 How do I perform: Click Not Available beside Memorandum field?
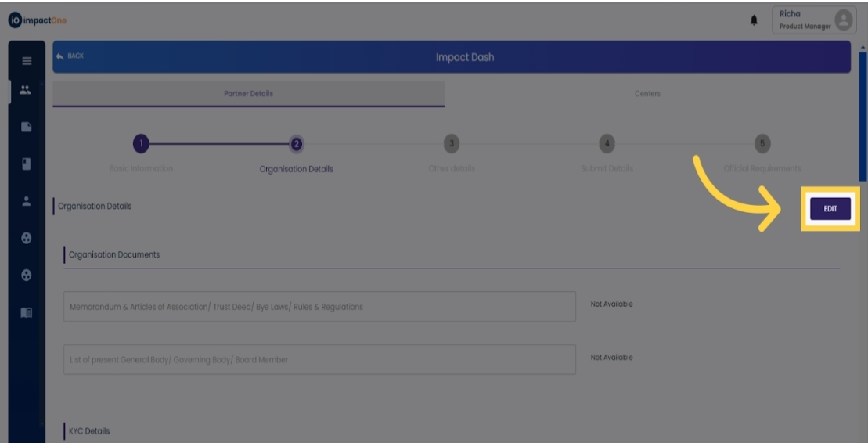pyautogui.click(x=611, y=304)
